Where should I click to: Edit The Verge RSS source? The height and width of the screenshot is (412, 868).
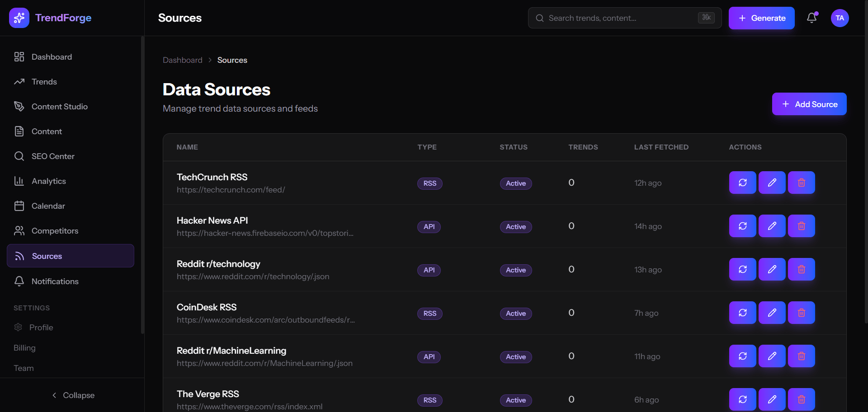click(x=772, y=399)
